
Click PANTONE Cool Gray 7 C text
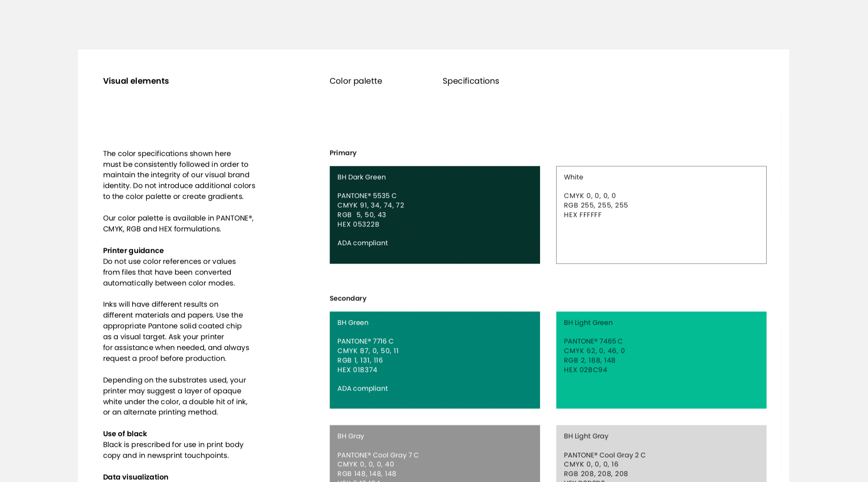pyautogui.click(x=378, y=455)
